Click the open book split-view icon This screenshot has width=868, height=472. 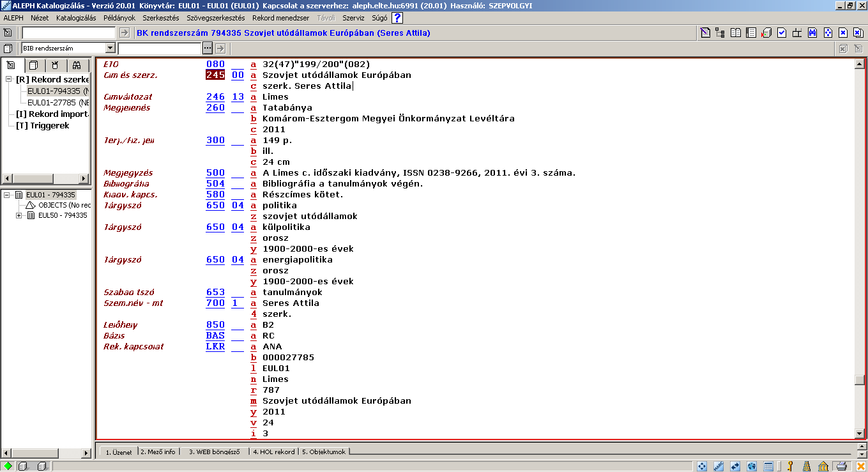(x=736, y=33)
